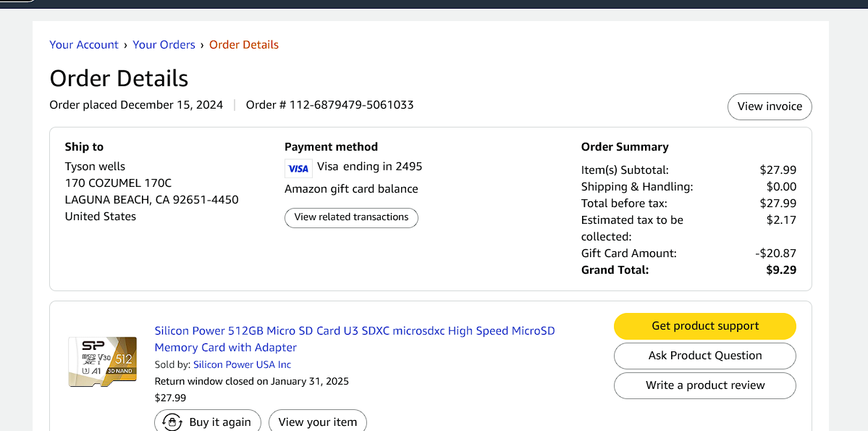Click the Visa card logo icon
The image size is (868, 431).
click(298, 168)
